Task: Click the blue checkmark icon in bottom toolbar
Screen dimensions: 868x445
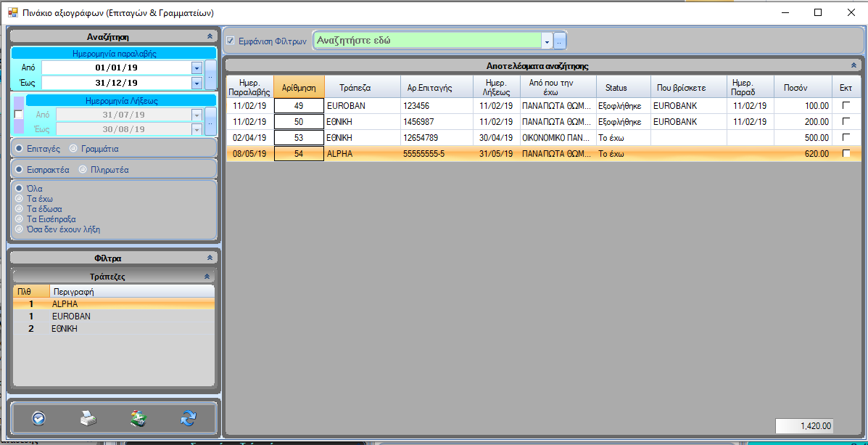Action: click(39, 418)
